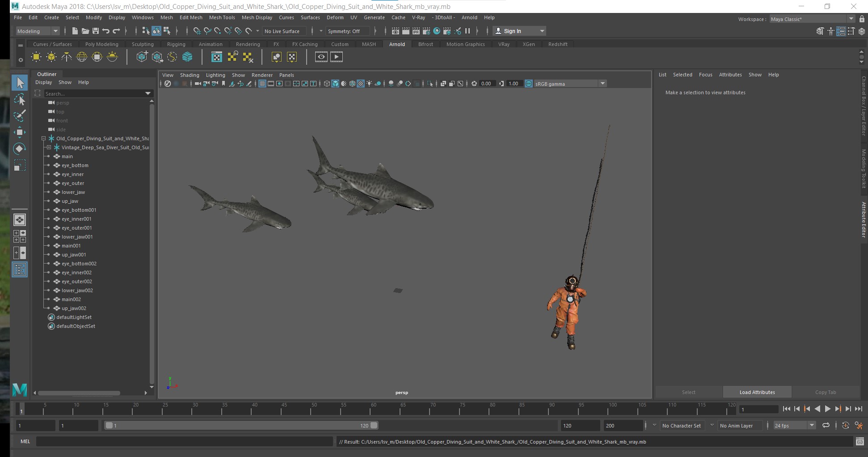This screenshot has width=868, height=457.
Task: Create an Arnold SkyDome Light
Action: coord(82,57)
